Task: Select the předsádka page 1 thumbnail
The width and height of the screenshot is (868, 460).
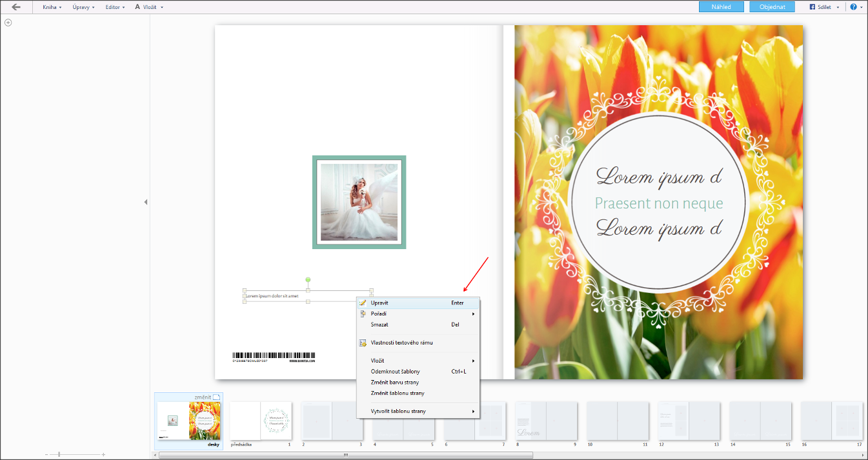Action: coord(261,421)
